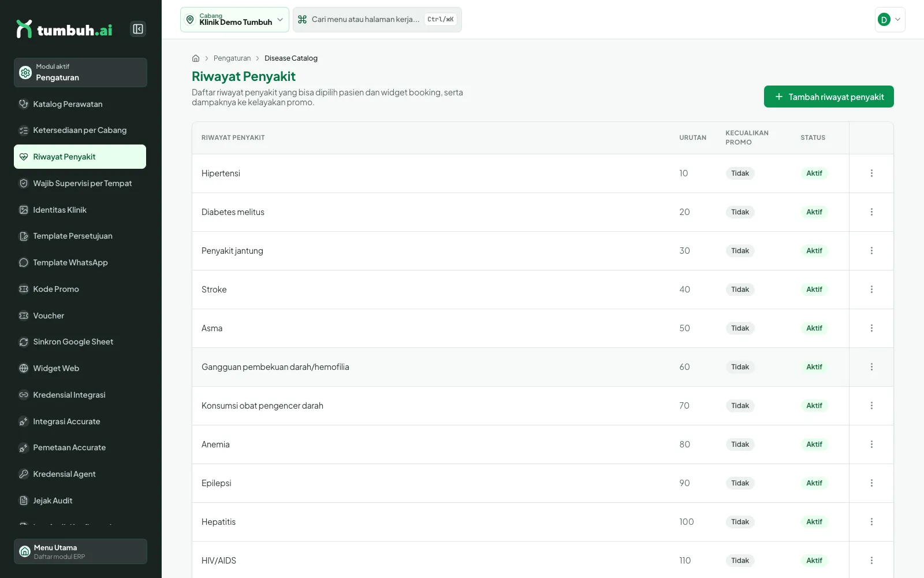The width and height of the screenshot is (924, 578).
Task: Open row actions menu for Anemia
Action: tap(871, 444)
